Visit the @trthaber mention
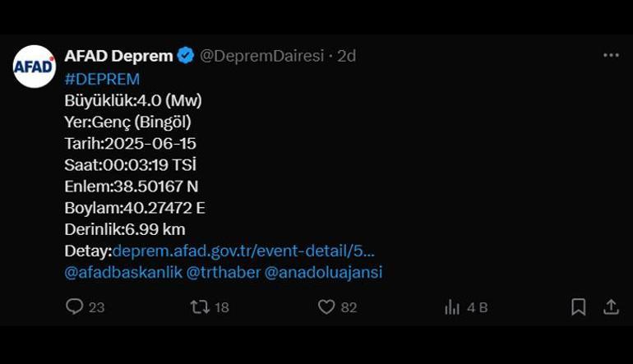Image resolution: width=633 pixels, height=364 pixels. pos(224,273)
